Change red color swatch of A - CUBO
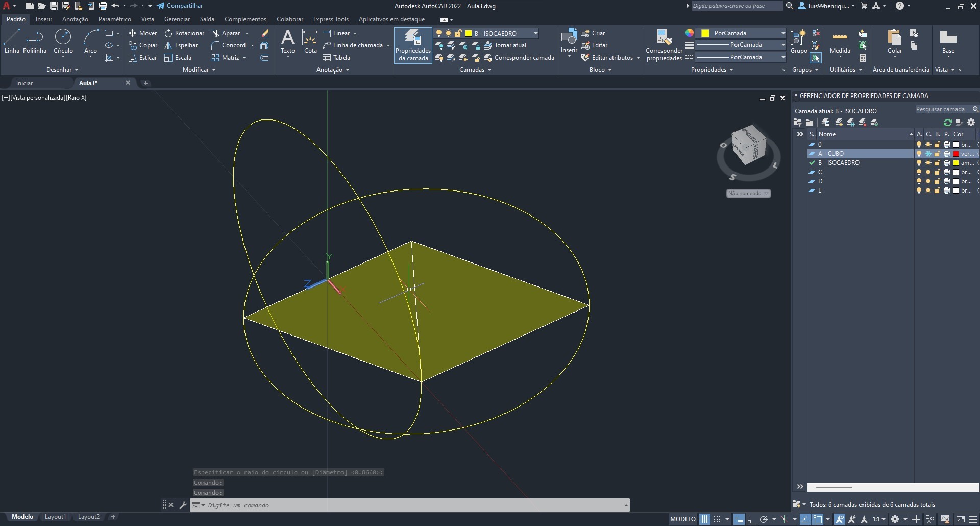This screenshot has height=526, width=980. pos(956,154)
